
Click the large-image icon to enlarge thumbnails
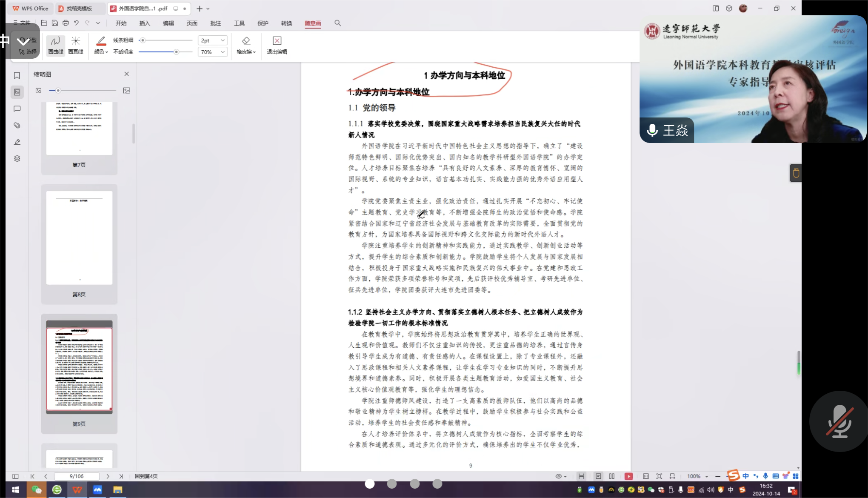pyautogui.click(x=126, y=90)
